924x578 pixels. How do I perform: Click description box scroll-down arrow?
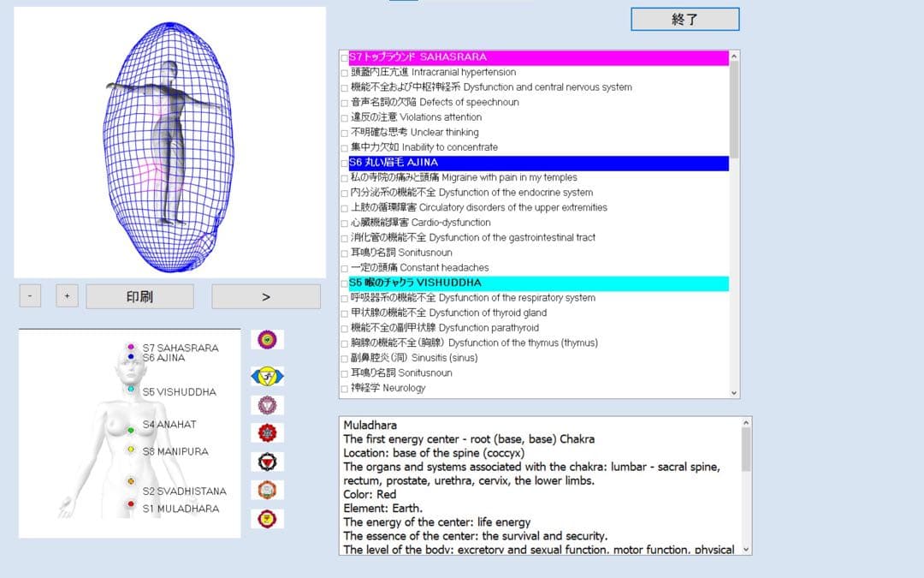(745, 549)
